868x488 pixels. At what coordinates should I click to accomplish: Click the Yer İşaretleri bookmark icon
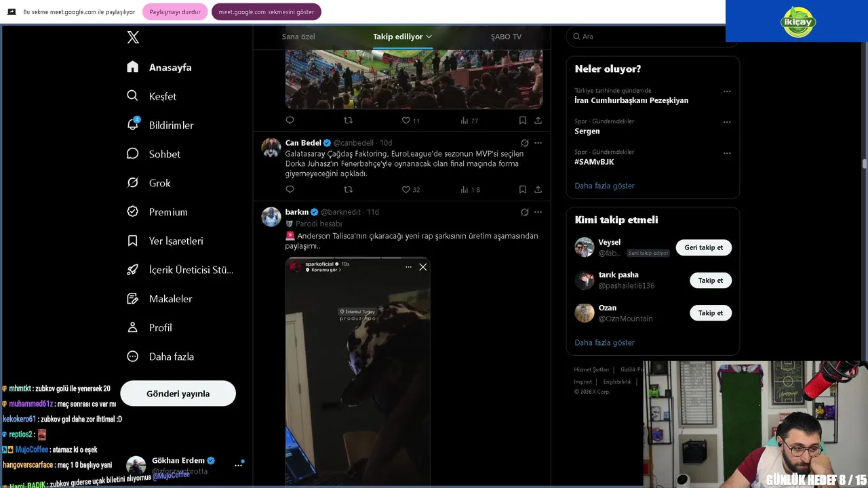pyautogui.click(x=133, y=241)
